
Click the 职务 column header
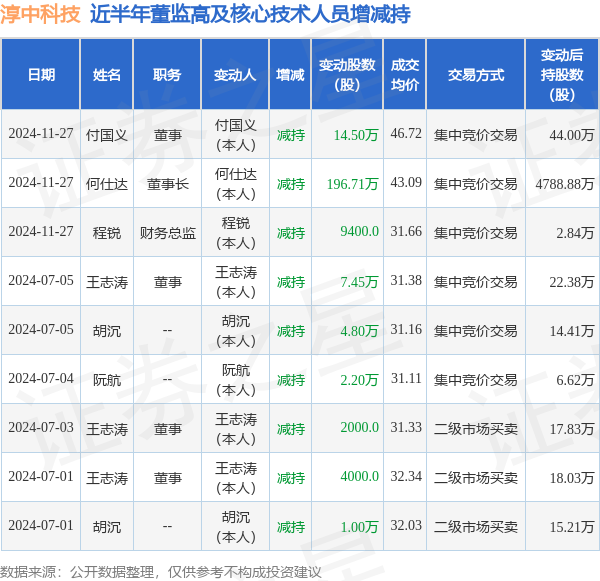(167, 74)
